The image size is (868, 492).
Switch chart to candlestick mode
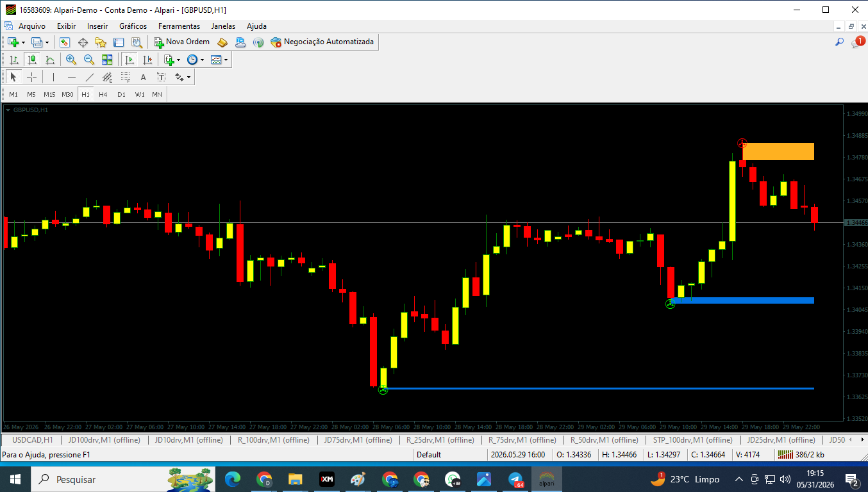[x=31, y=60]
